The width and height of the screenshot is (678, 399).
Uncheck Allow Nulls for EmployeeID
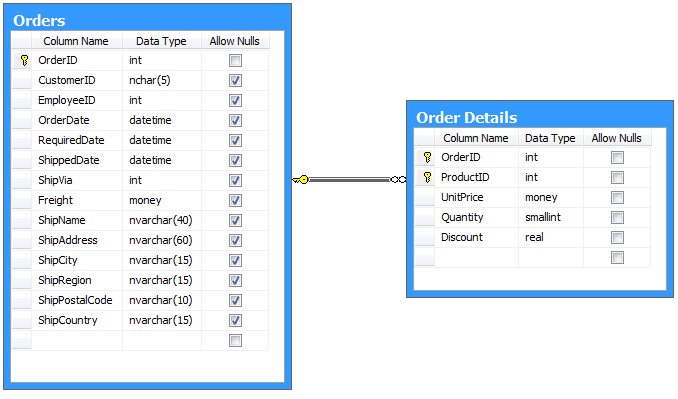point(235,100)
